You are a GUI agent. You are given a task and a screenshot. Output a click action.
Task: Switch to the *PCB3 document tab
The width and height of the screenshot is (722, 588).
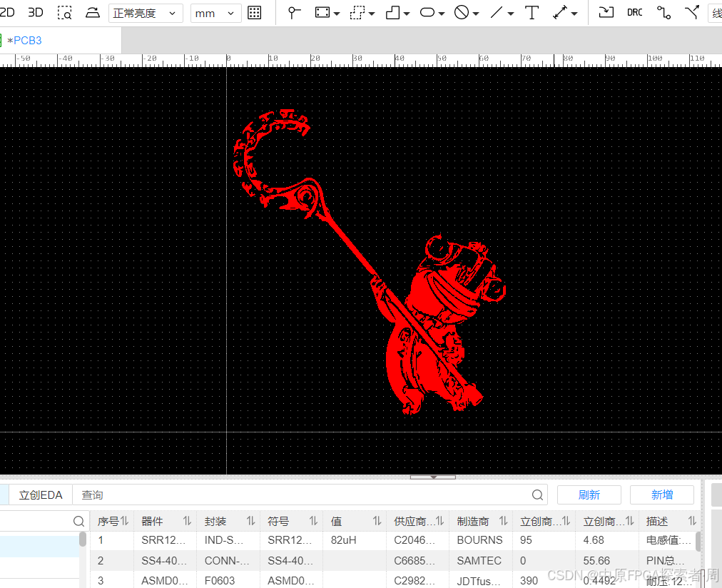click(x=24, y=41)
